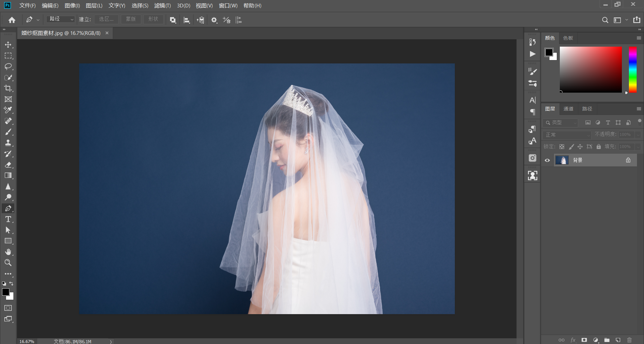This screenshot has width=644, height=344.
Task: Open the 路径 pen mode dropdown
Action: click(61, 19)
